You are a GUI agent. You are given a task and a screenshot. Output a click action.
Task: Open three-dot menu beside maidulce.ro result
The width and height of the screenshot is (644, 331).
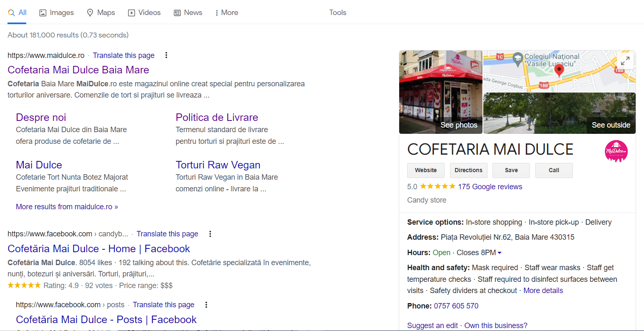point(166,55)
